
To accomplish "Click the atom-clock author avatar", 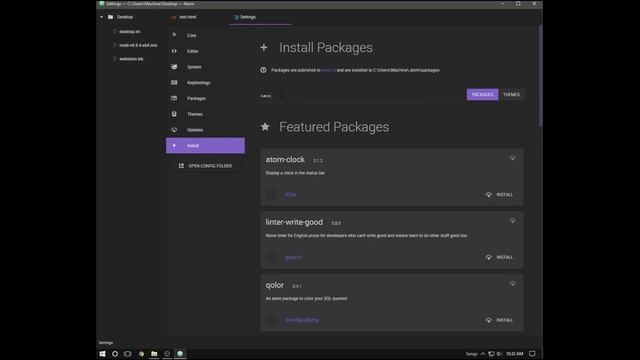I will (272, 195).
